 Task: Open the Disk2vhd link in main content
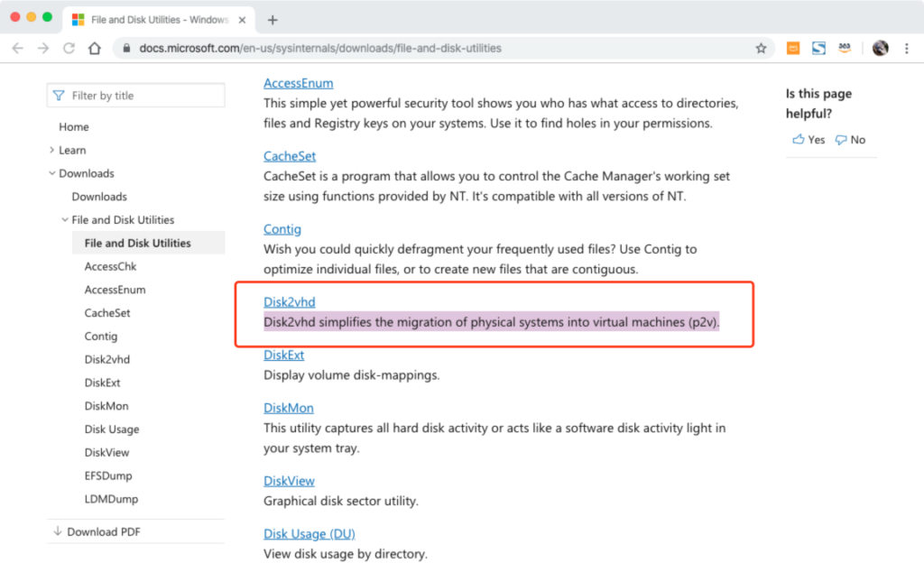click(x=289, y=302)
